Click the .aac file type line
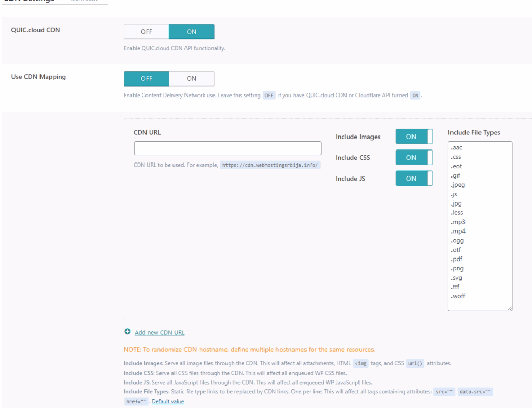 pyautogui.click(x=457, y=148)
